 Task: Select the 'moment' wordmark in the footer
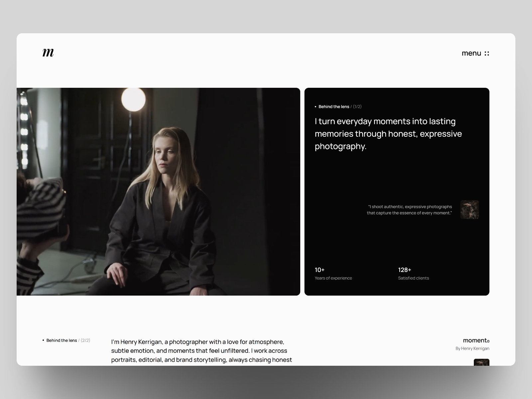click(475, 340)
